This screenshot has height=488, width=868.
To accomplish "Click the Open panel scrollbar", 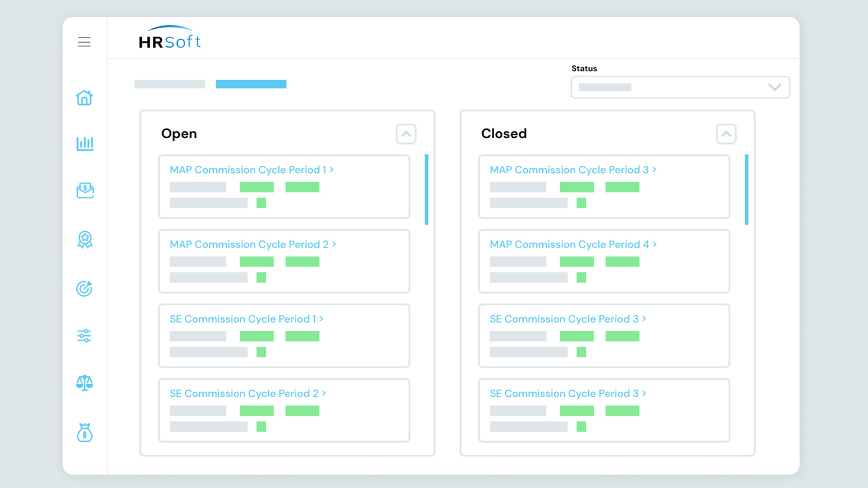I will [426, 189].
